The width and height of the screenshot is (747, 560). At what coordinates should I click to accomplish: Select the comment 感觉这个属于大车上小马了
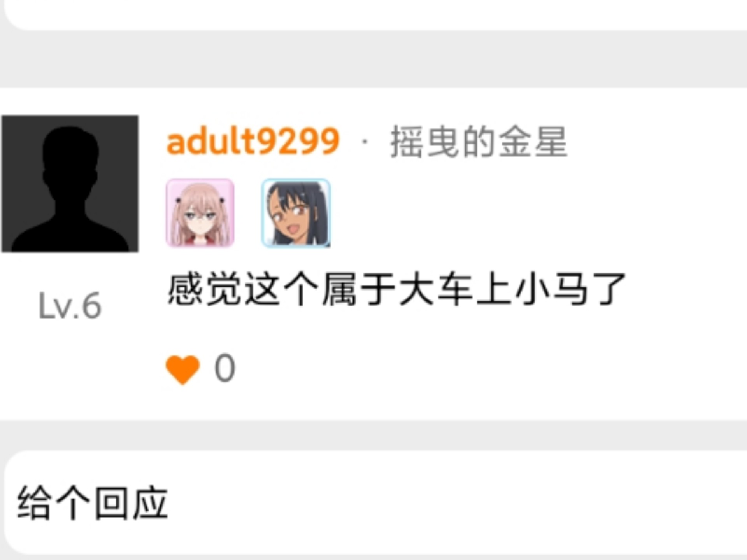[x=396, y=289]
